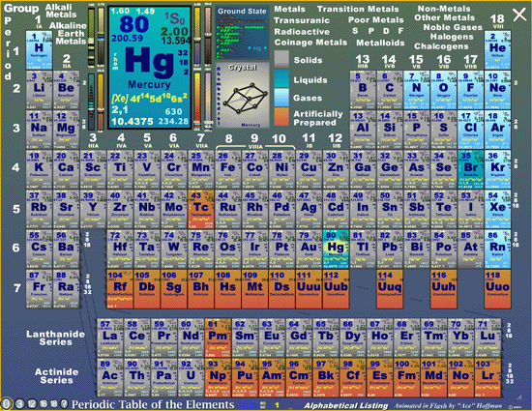Click the Actinide Series label
The width and height of the screenshot is (532, 411).
click(x=56, y=376)
